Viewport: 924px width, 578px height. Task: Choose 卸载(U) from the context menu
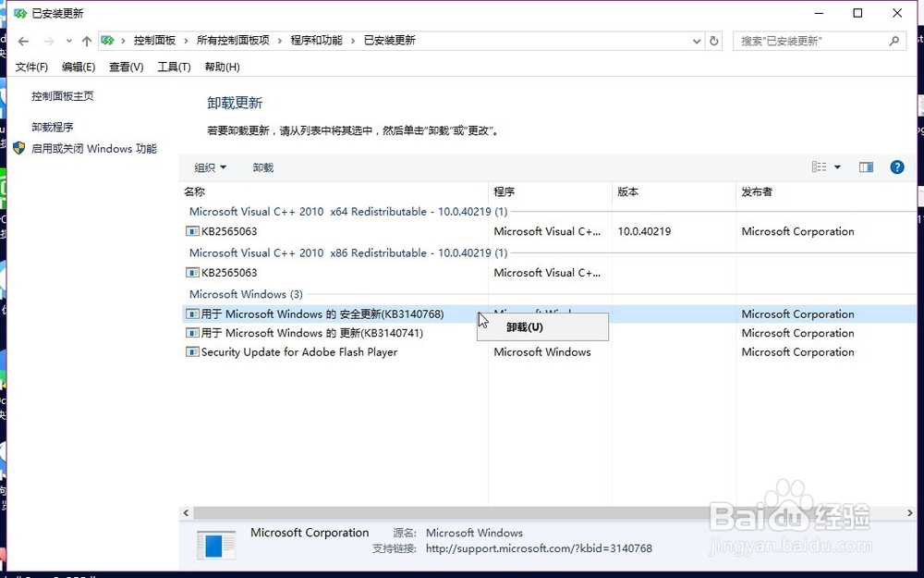pos(542,327)
